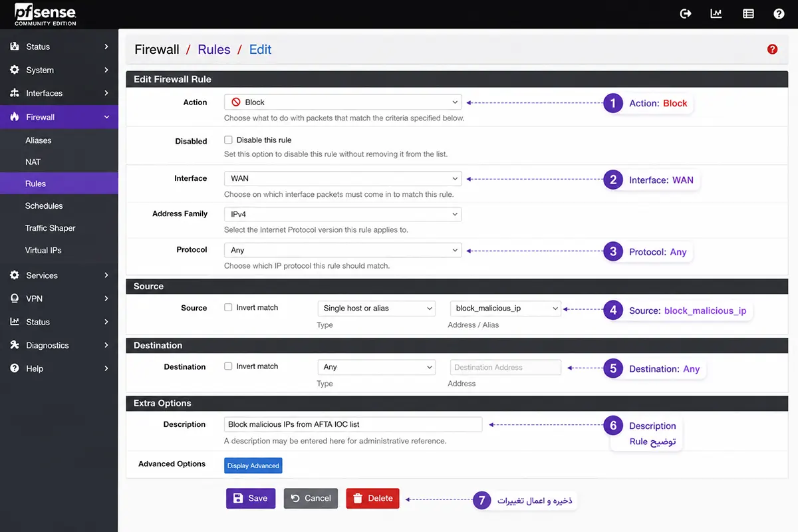
Task: Click the logout icon in top bar
Action: click(686, 13)
